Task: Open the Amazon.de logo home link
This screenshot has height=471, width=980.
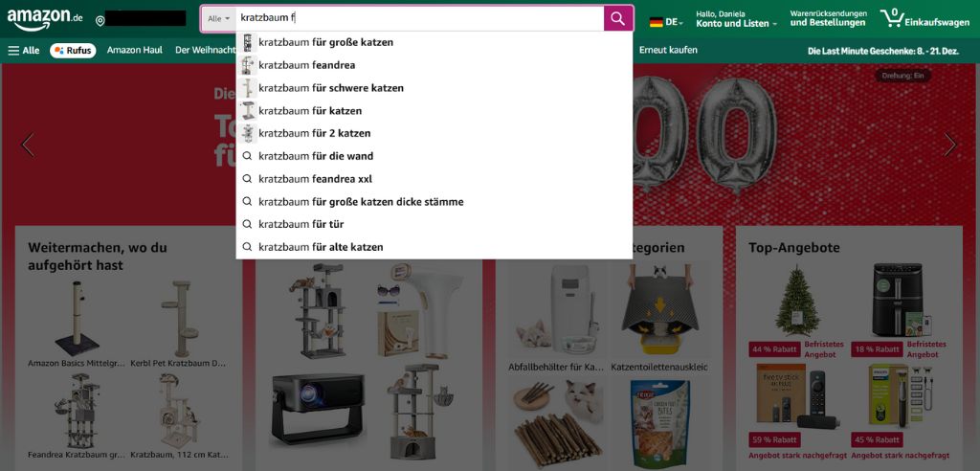Action: pos(45,19)
